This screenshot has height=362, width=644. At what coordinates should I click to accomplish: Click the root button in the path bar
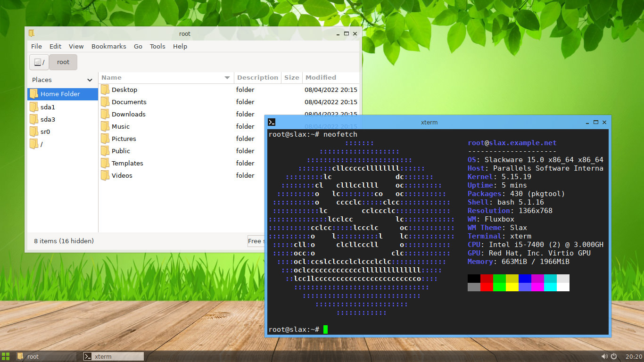(63, 62)
